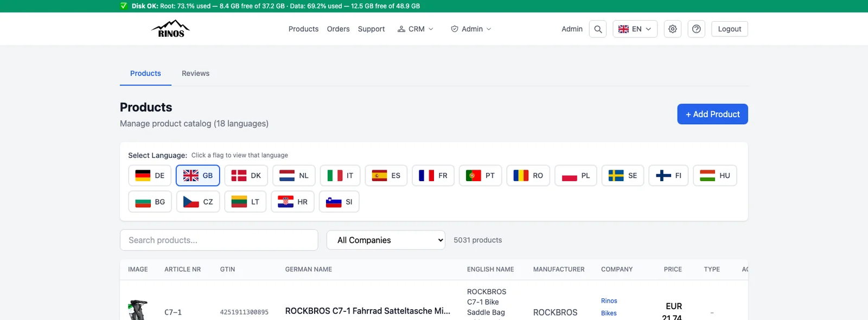The image size is (868, 320).
Task: Switch to the BG Bulgarian flag
Action: click(x=150, y=202)
